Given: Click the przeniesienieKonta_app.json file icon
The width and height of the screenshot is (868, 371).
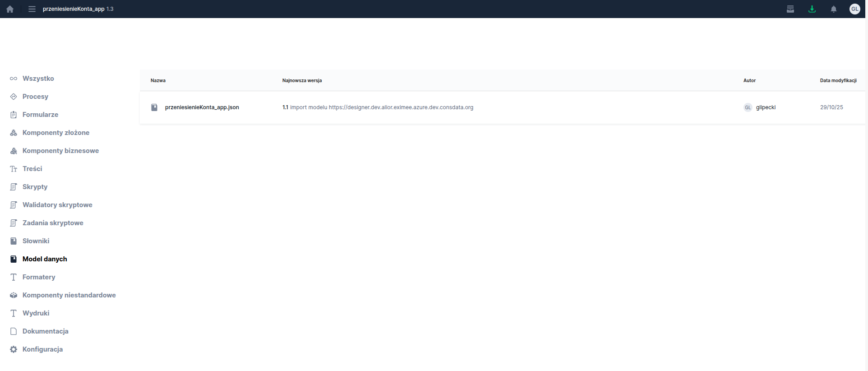Looking at the screenshot, I should point(154,107).
